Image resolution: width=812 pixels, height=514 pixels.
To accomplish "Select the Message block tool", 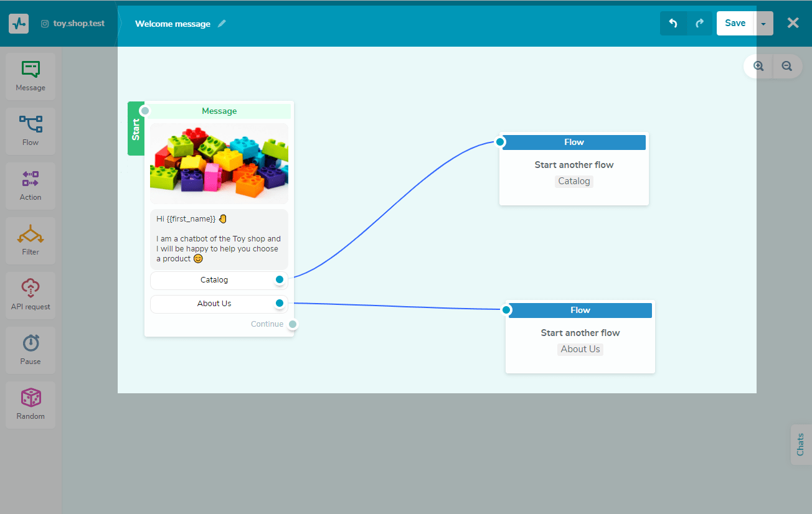I will (30, 76).
